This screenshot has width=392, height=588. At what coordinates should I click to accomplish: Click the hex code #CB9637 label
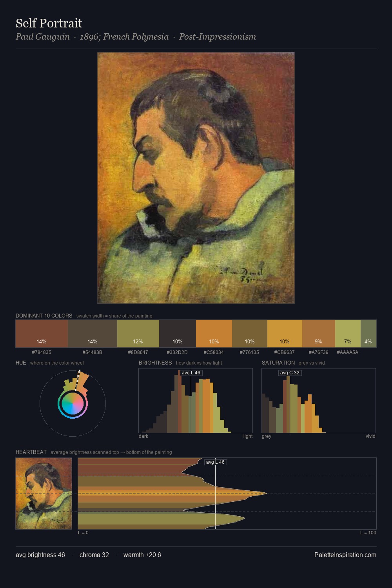tap(284, 352)
